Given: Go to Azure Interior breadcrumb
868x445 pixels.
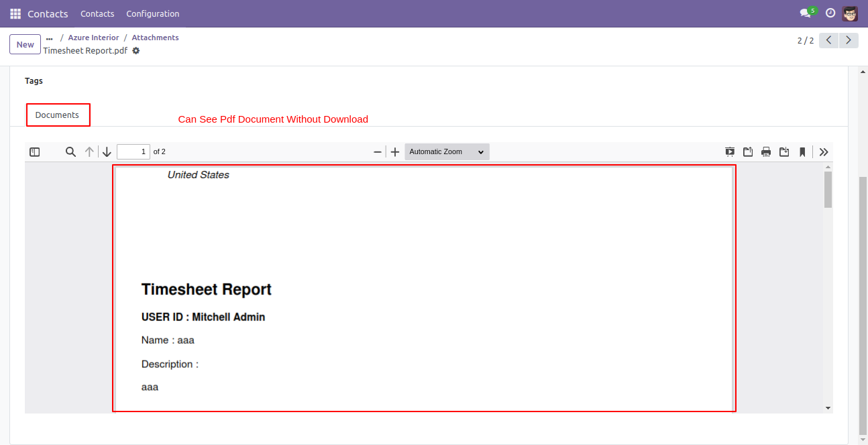Looking at the screenshot, I should point(93,38).
